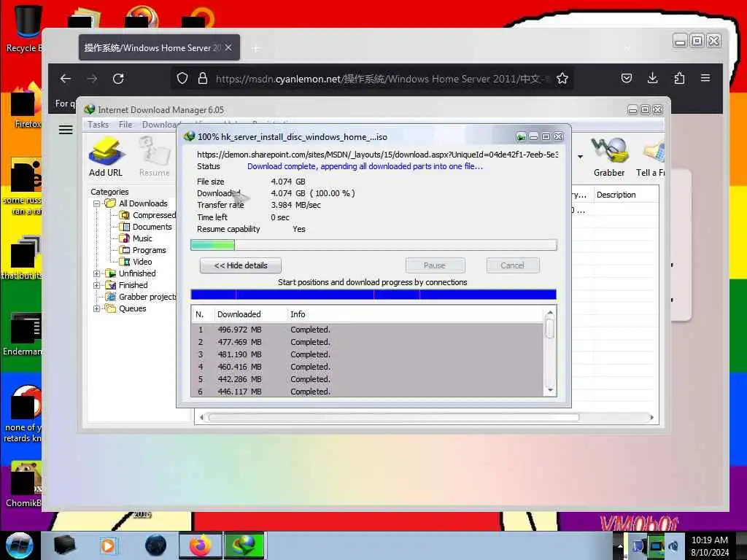Viewport: 747px width, 560px height.
Task: Close the Windows Home Server tab
Action: (x=228, y=47)
